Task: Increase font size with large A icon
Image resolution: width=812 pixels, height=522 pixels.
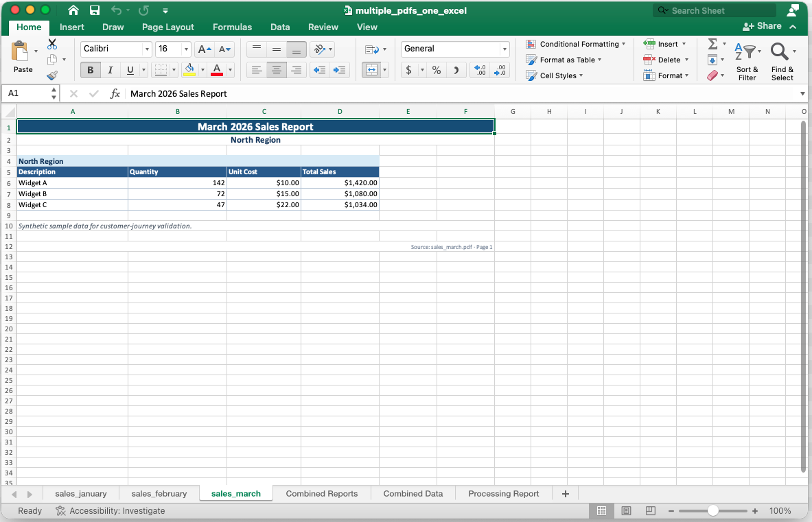Action: click(205, 49)
